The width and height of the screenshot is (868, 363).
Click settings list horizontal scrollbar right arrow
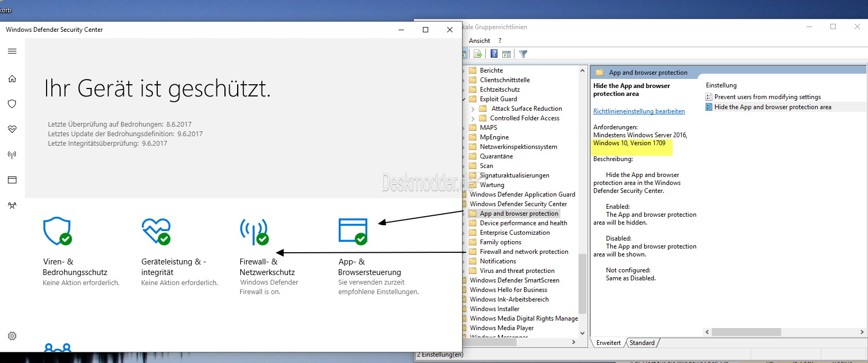(x=862, y=332)
